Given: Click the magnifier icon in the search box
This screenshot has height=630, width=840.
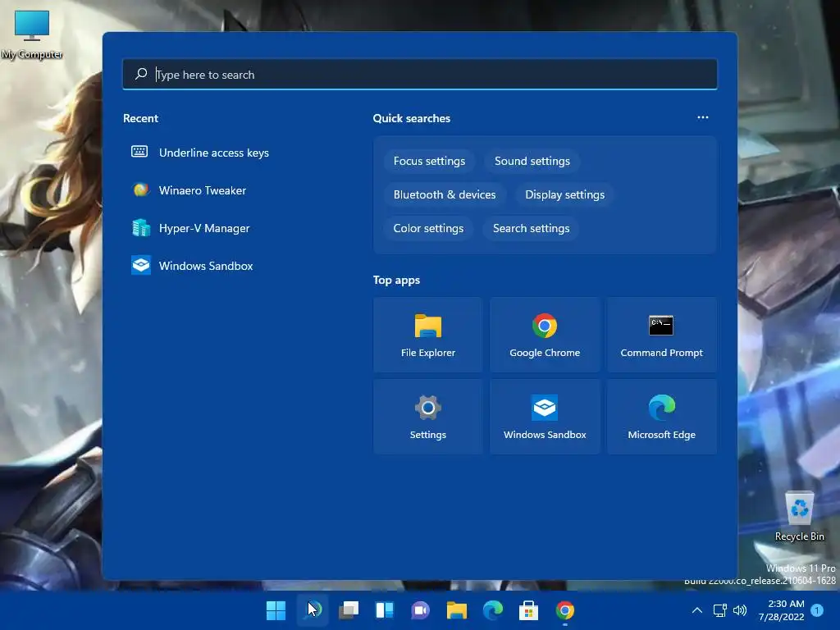Looking at the screenshot, I should pyautogui.click(x=141, y=74).
